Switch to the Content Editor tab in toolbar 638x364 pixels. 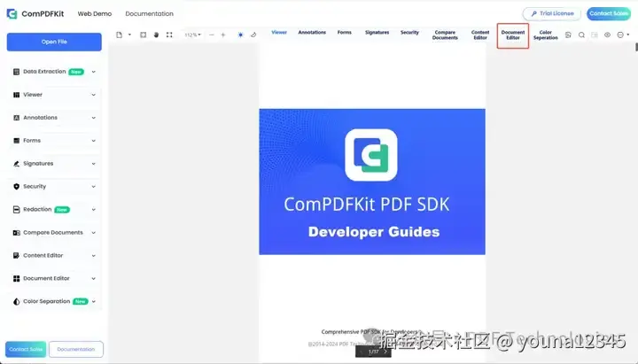480,35
